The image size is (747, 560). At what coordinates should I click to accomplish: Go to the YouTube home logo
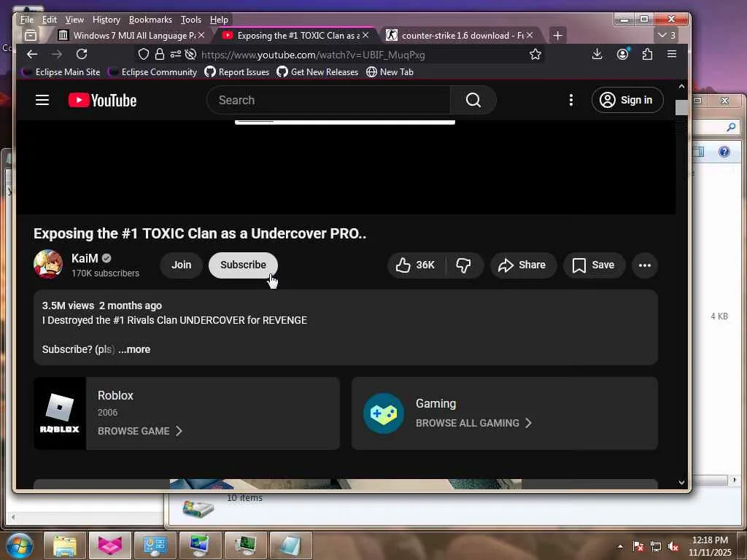102,100
